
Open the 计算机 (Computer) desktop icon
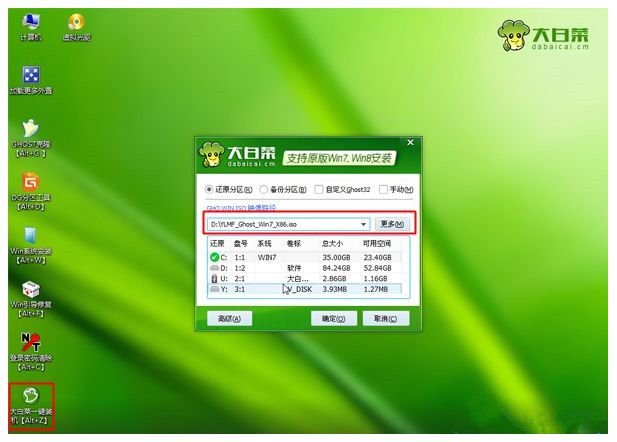click(30, 23)
